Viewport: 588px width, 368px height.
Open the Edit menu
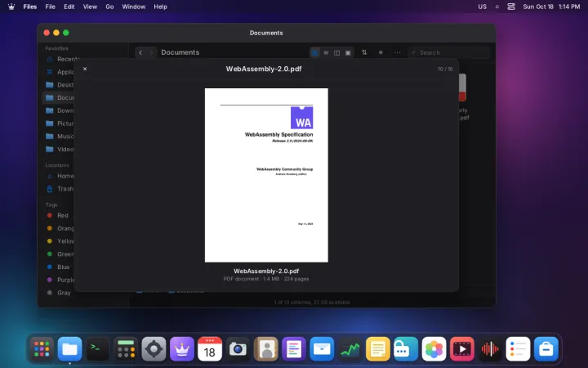pos(69,7)
